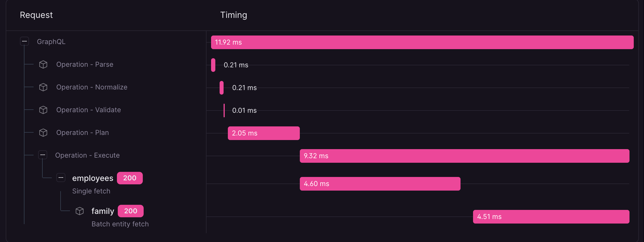Image resolution: width=644 pixels, height=242 pixels.
Task: Click the 11.92 ms GraphQL timing bar
Action: click(422, 42)
